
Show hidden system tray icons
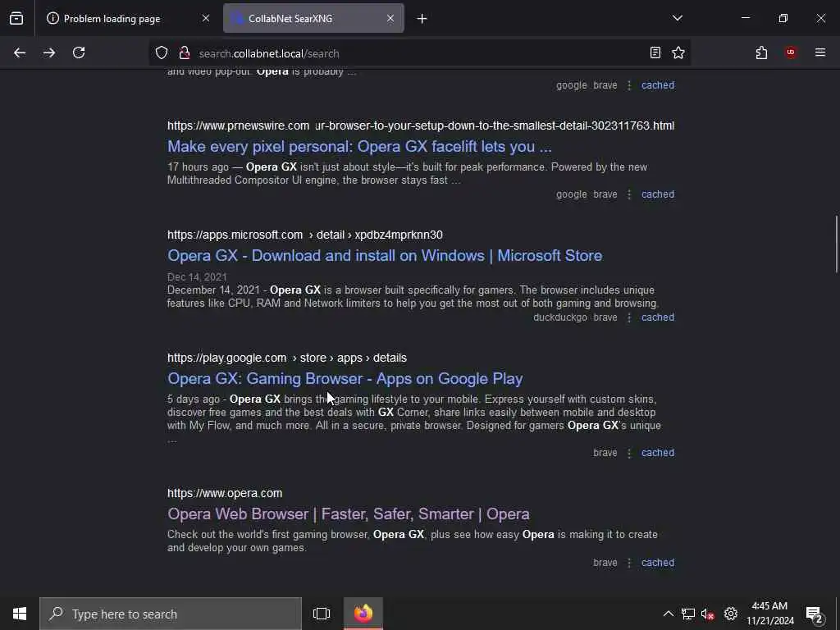[668, 614]
